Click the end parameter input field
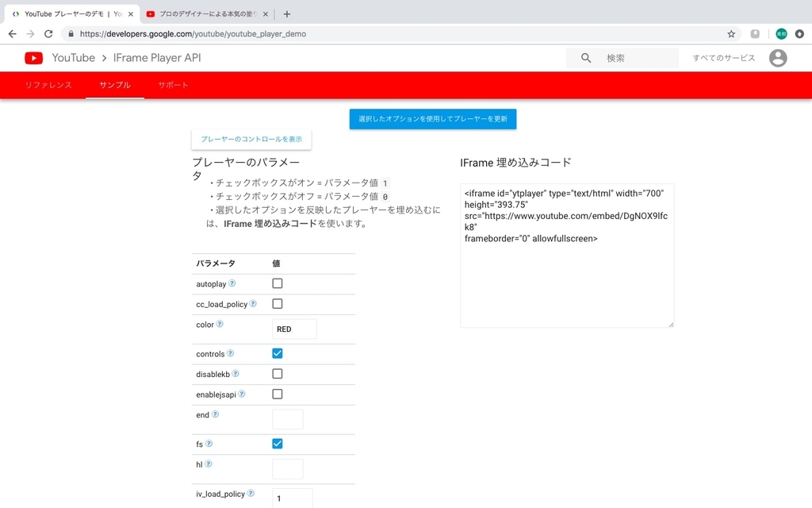Viewport: 812px width, 508px height. (289, 419)
